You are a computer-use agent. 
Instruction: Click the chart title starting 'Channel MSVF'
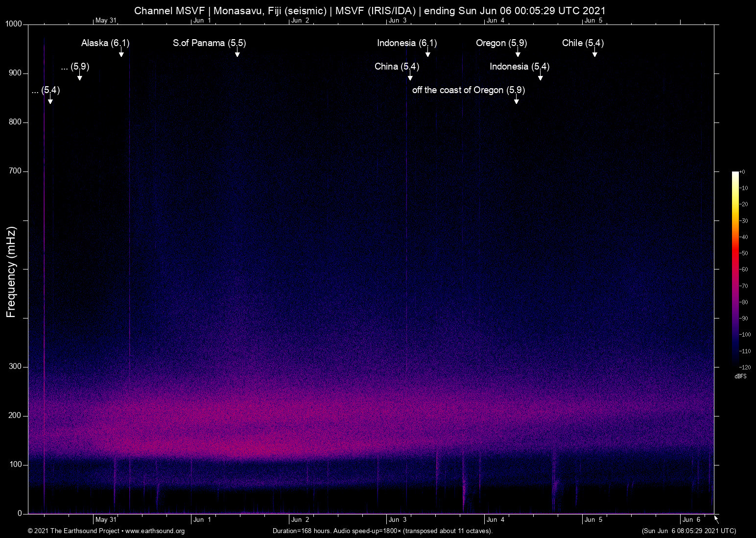(370, 11)
